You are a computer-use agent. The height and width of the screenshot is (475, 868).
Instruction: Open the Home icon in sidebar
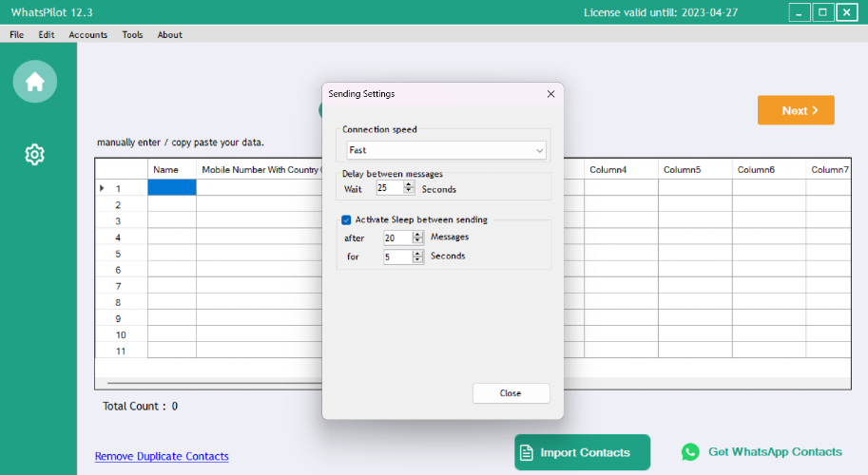(35, 82)
